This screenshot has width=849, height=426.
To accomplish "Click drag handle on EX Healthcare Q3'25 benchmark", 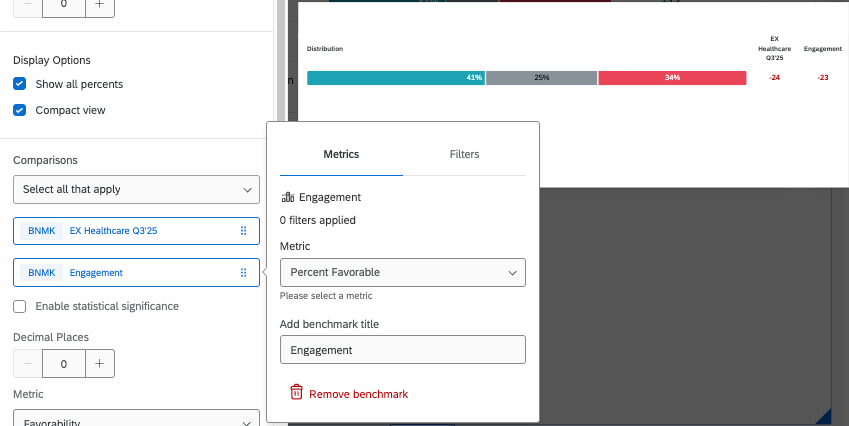I will click(x=243, y=231).
